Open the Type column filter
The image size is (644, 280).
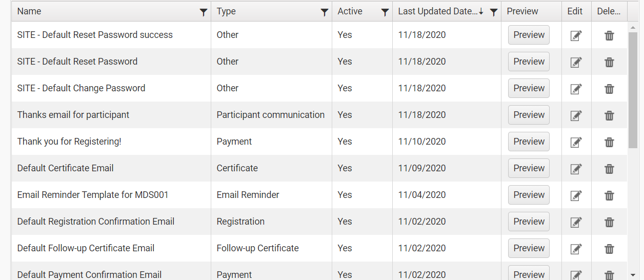(325, 12)
